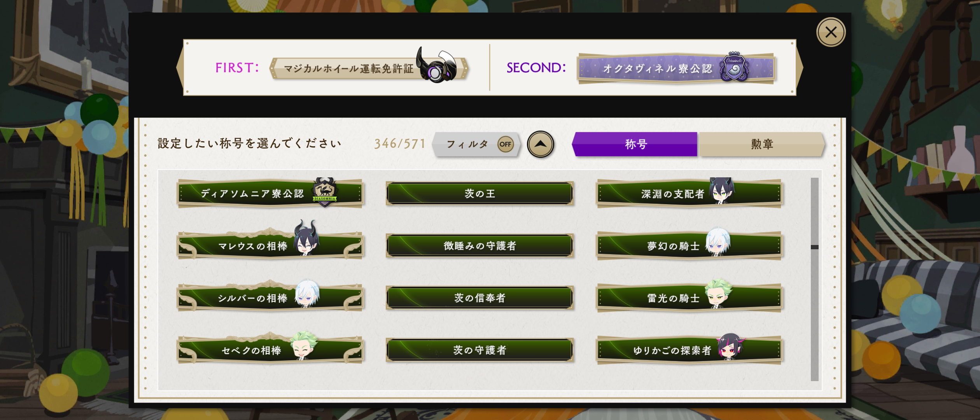Viewport: 980px width, 420px height.
Task: Click the chibi icon on 深淵の支配者 badge
Action: 722,191
